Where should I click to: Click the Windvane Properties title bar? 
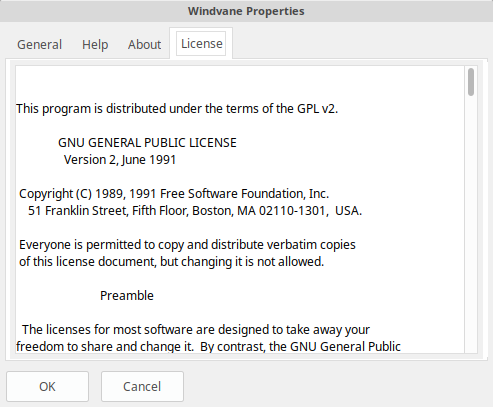[246, 11]
